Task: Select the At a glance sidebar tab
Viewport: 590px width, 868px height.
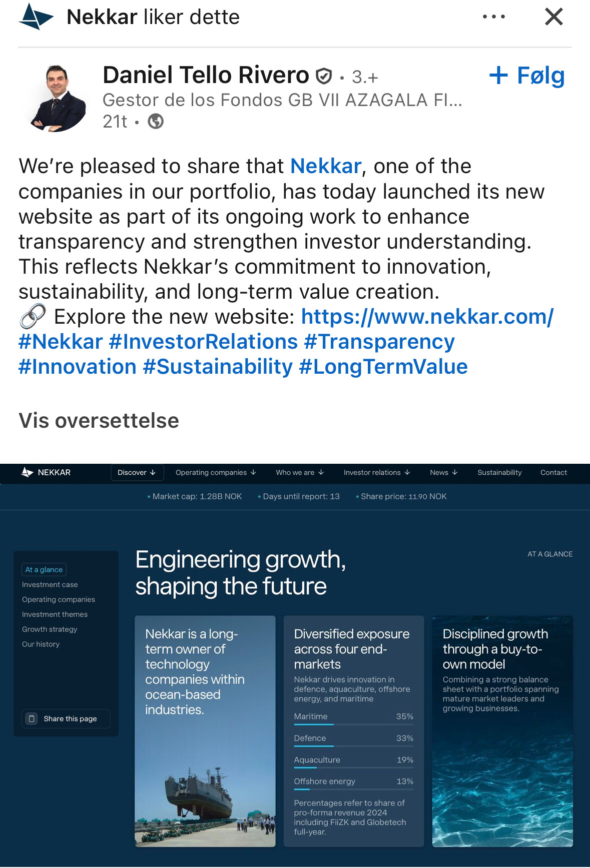Action: pos(44,570)
